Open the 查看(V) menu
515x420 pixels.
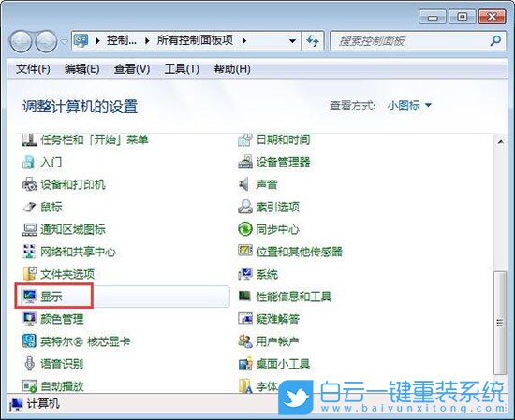coord(132,69)
